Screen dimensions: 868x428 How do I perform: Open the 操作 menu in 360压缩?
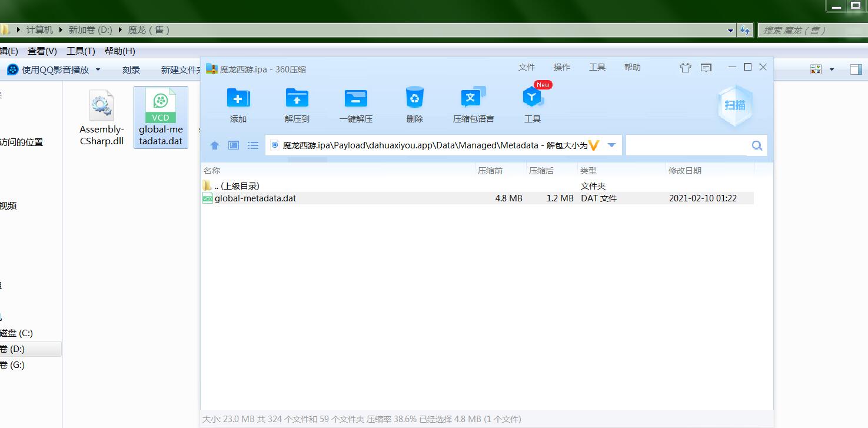click(x=561, y=67)
